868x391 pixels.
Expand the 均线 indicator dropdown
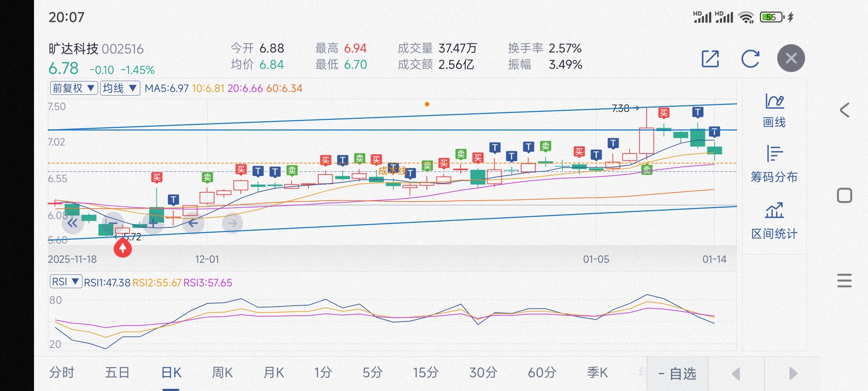click(120, 88)
